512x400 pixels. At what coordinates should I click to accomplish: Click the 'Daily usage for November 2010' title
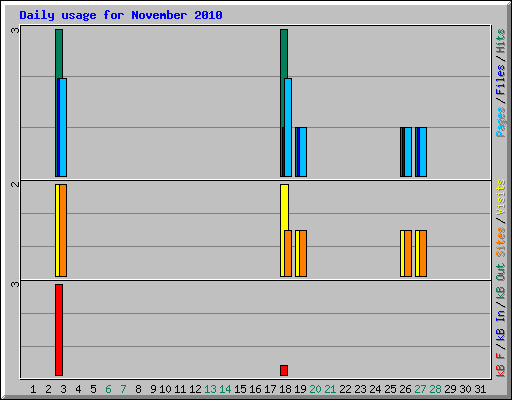click(121, 15)
